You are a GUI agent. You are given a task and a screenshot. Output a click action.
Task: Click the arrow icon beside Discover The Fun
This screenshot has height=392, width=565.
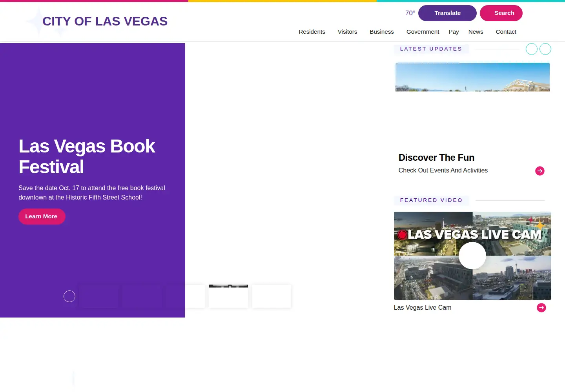pos(540,171)
